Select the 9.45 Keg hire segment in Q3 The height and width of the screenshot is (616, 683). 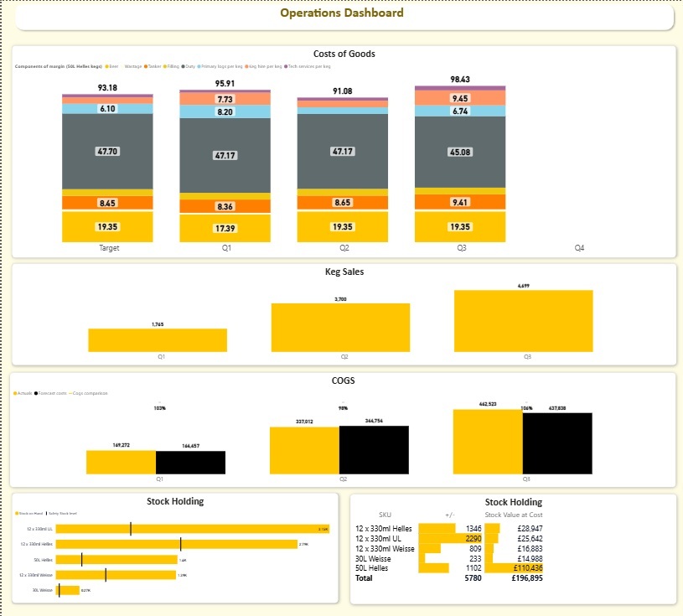(x=460, y=98)
